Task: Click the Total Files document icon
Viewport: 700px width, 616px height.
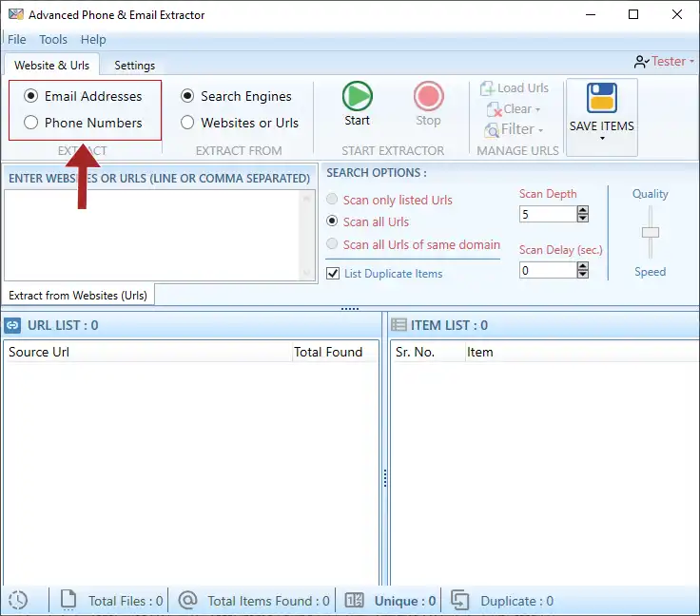Action: pyautogui.click(x=68, y=600)
